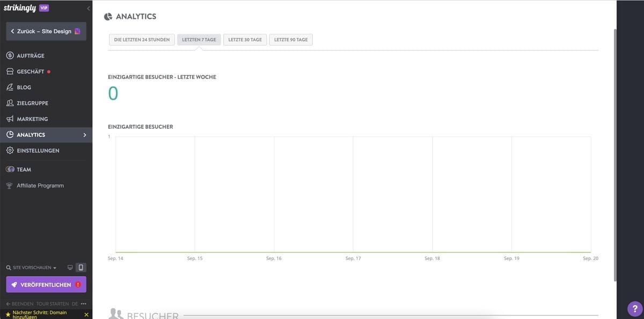The image size is (644, 319).
Task: Open the three-dot menu next to DE
Action: pyautogui.click(x=83, y=303)
